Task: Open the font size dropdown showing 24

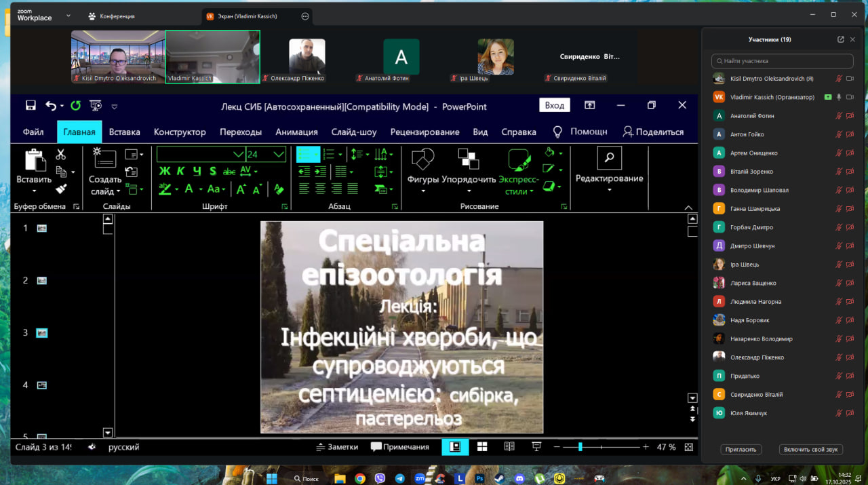Action: click(279, 155)
